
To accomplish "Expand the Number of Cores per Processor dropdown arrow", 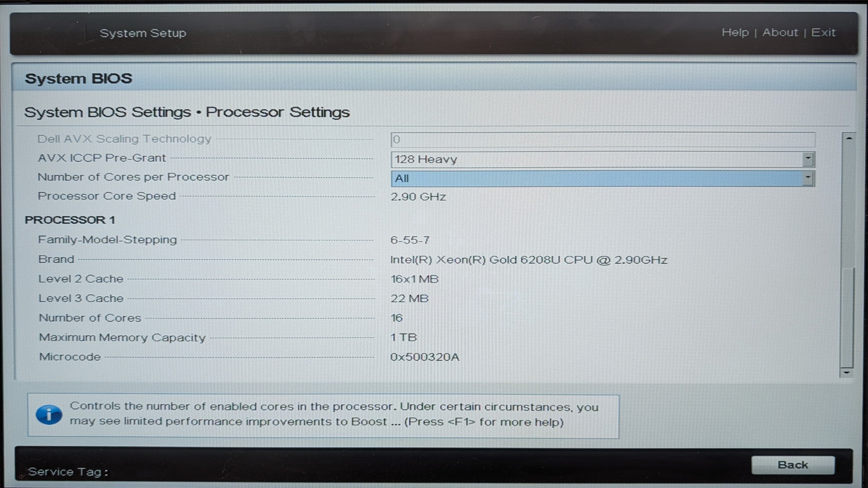I will click(x=808, y=178).
